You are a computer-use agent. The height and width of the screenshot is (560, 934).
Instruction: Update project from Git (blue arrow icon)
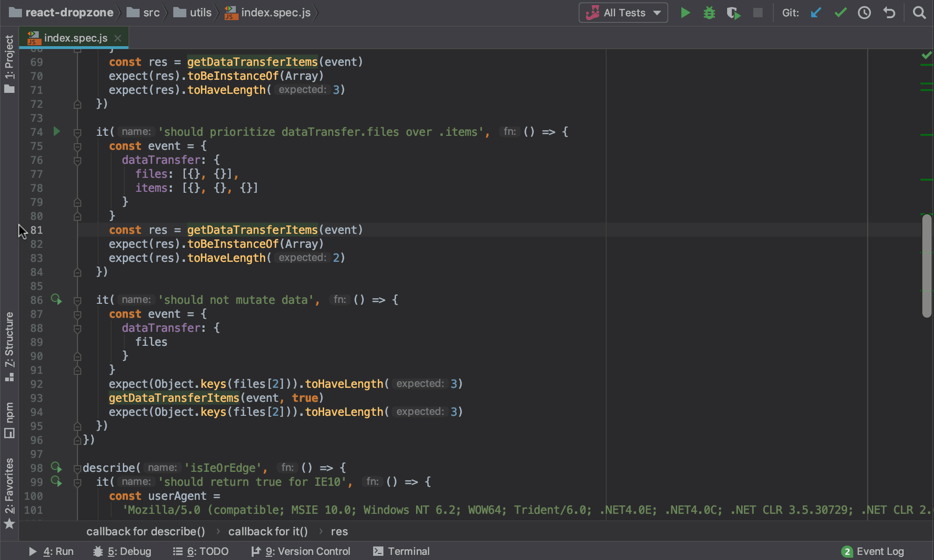815,13
